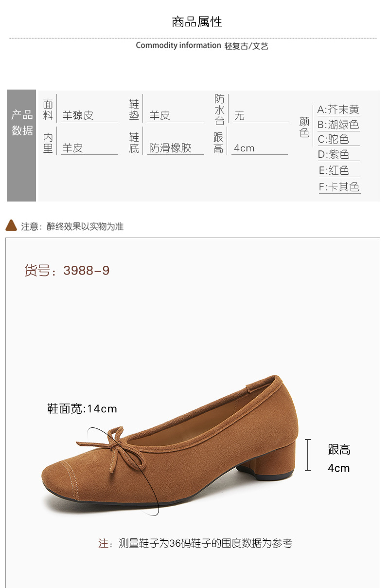Select color option A:芥末黄
This screenshot has height=588, width=389.
pyautogui.click(x=338, y=110)
